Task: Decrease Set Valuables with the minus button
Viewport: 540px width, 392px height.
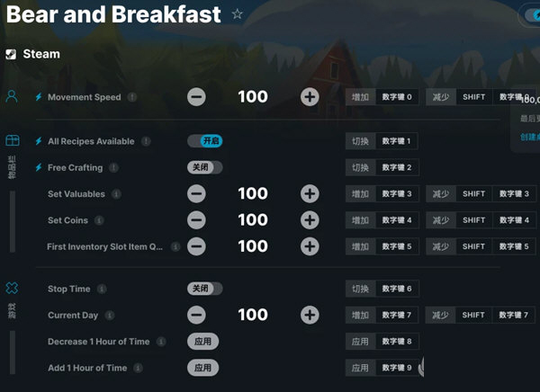Action: point(196,193)
